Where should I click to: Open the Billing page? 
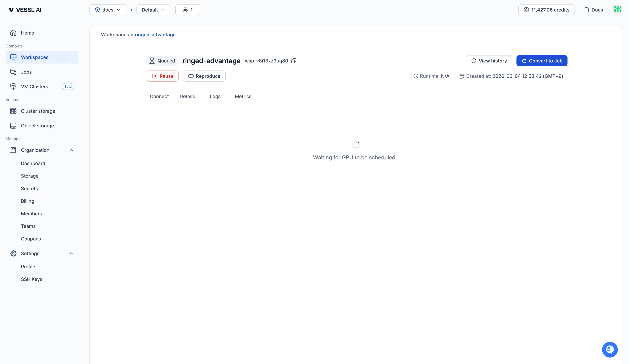coord(27,201)
